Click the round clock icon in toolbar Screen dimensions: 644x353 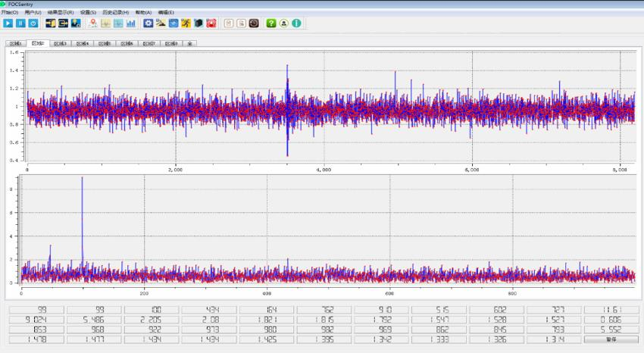254,23
